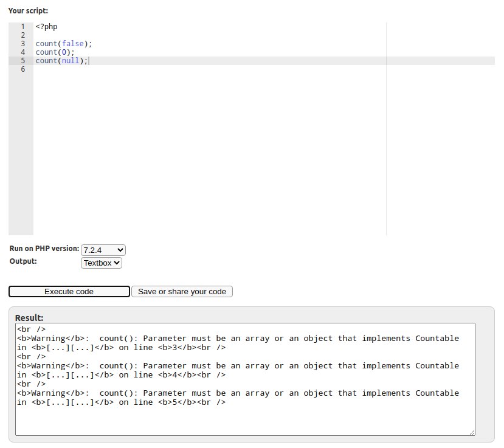Click the <?php opening tag

(47, 27)
